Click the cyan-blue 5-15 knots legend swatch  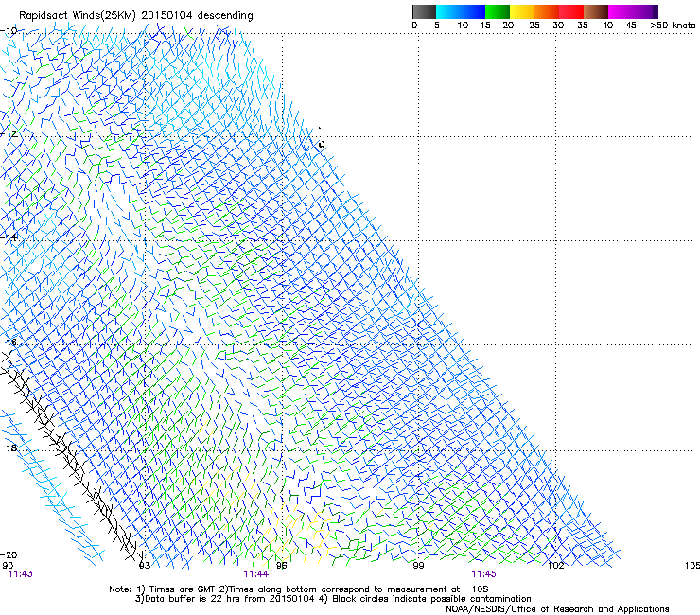(461, 11)
